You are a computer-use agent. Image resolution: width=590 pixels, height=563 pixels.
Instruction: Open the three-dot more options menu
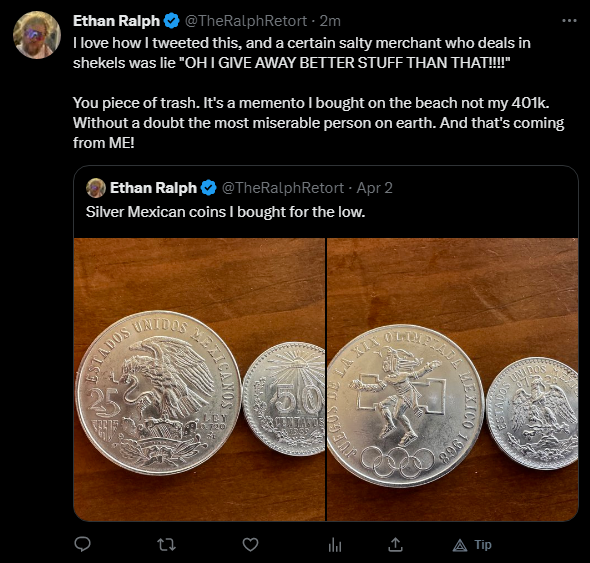pos(569,21)
